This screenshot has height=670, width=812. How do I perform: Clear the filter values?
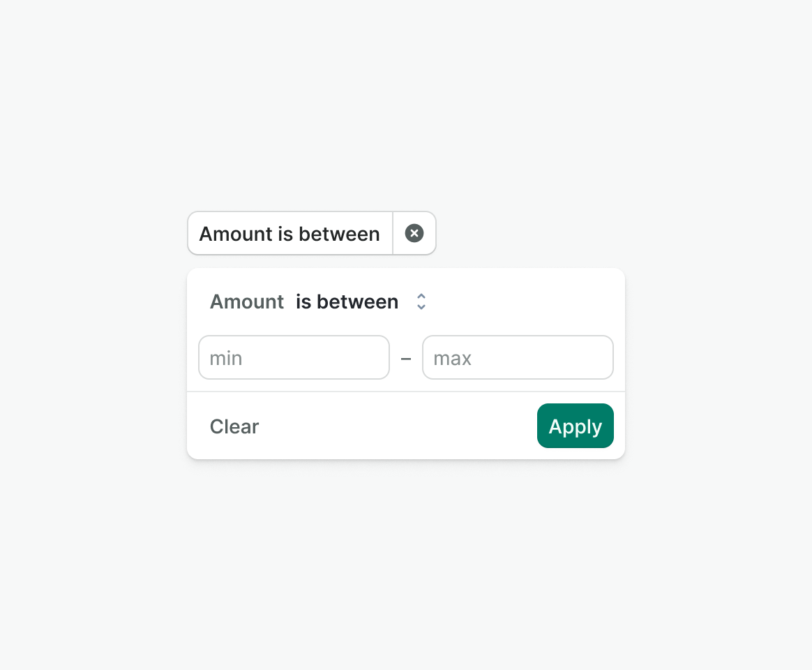(234, 426)
